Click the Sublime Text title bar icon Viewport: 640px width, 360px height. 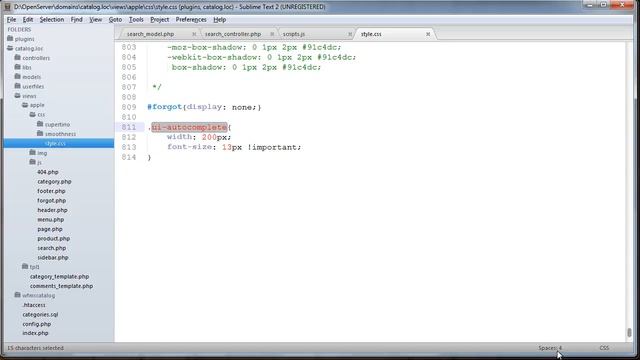7,7
